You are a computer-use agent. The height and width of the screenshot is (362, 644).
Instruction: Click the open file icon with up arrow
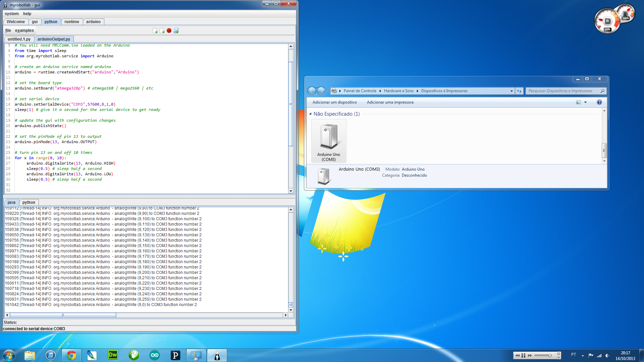tap(155, 31)
